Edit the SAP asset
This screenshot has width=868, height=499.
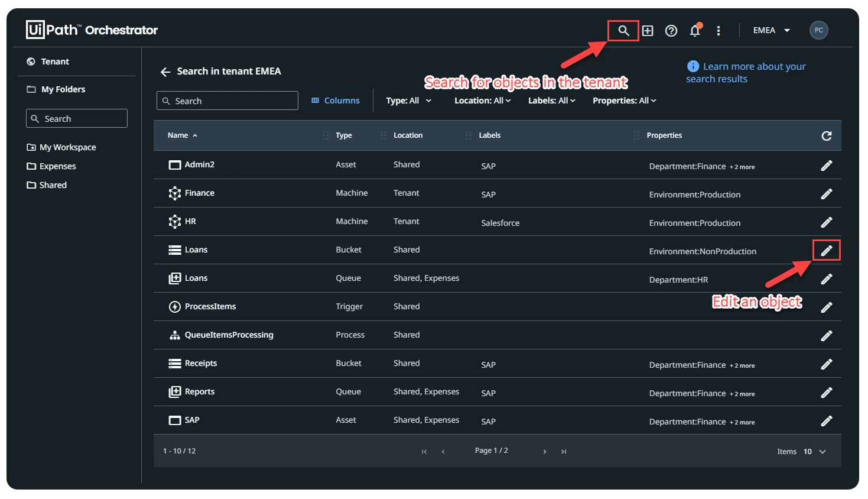(827, 421)
